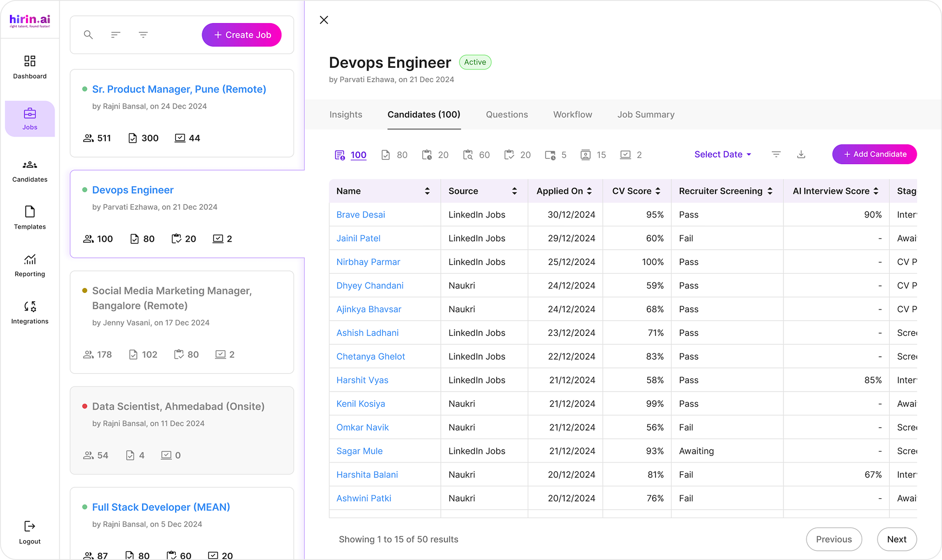The width and height of the screenshot is (942, 560).
Task: Click the Active status badge
Action: (475, 62)
